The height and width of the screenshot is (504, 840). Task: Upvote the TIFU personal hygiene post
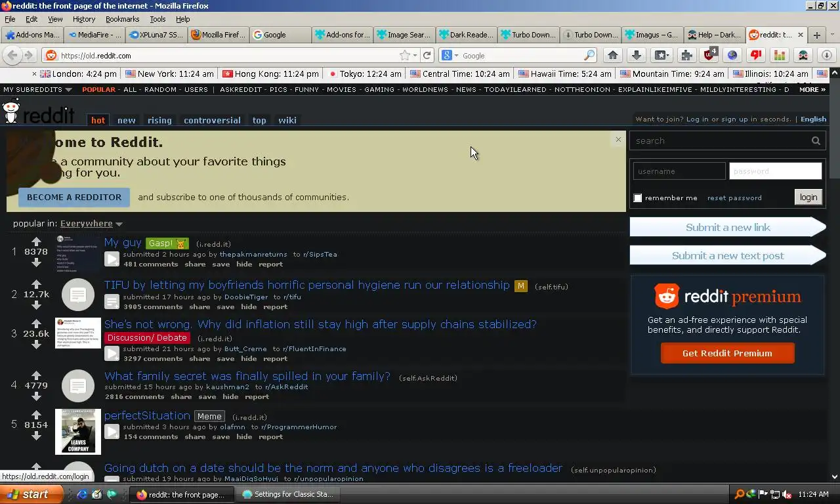pos(36,284)
